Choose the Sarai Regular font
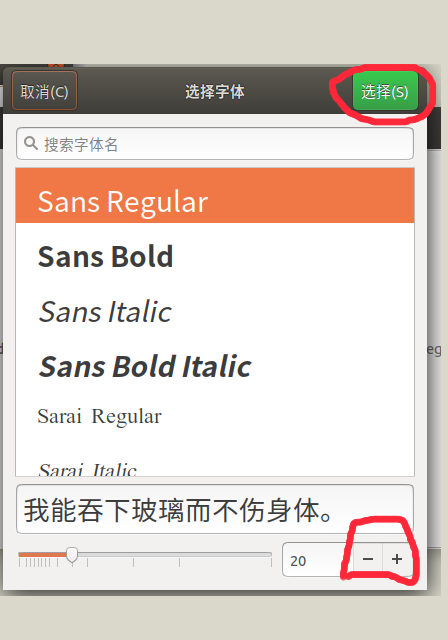 [x=215, y=416]
